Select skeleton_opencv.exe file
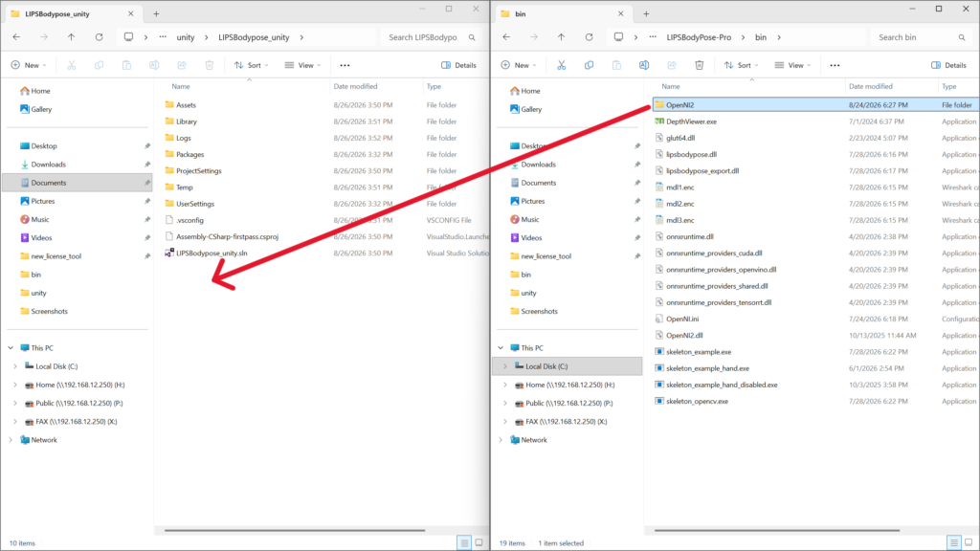Image resolution: width=980 pixels, height=551 pixels. 697,401
